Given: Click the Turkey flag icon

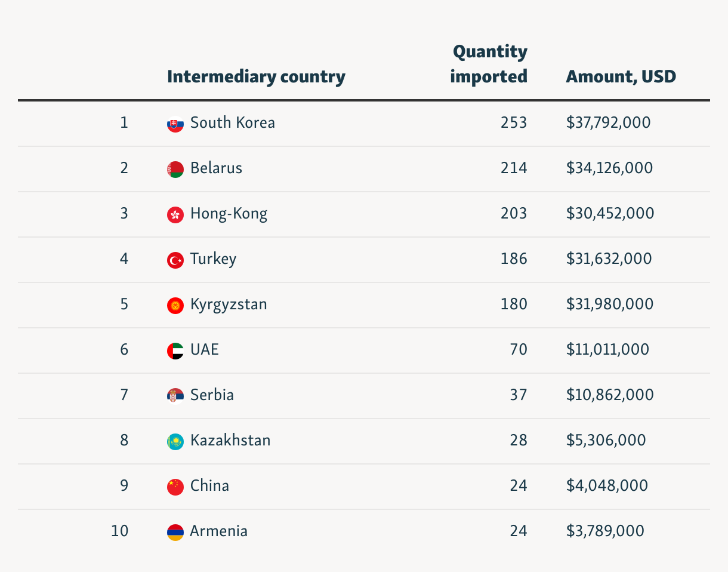Looking at the screenshot, I should [x=175, y=260].
